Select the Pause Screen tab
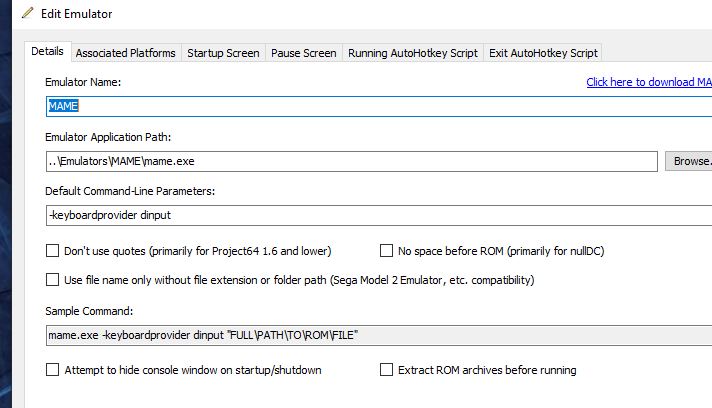 303,53
